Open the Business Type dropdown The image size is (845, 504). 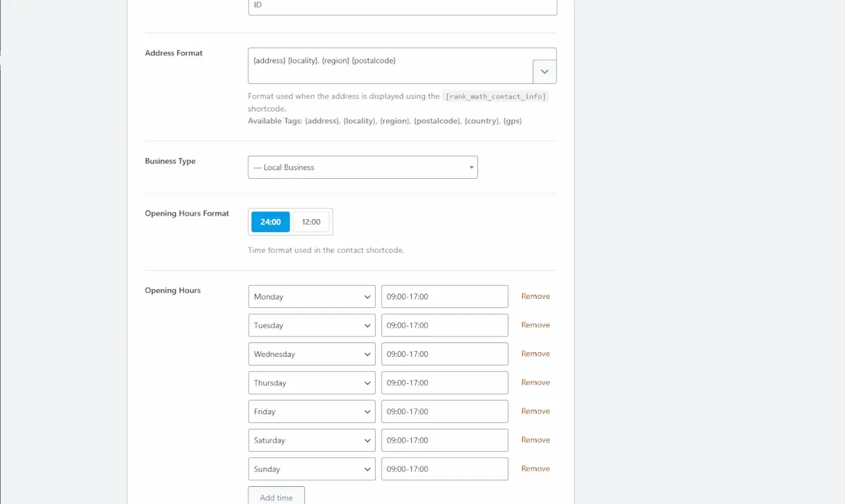362,168
